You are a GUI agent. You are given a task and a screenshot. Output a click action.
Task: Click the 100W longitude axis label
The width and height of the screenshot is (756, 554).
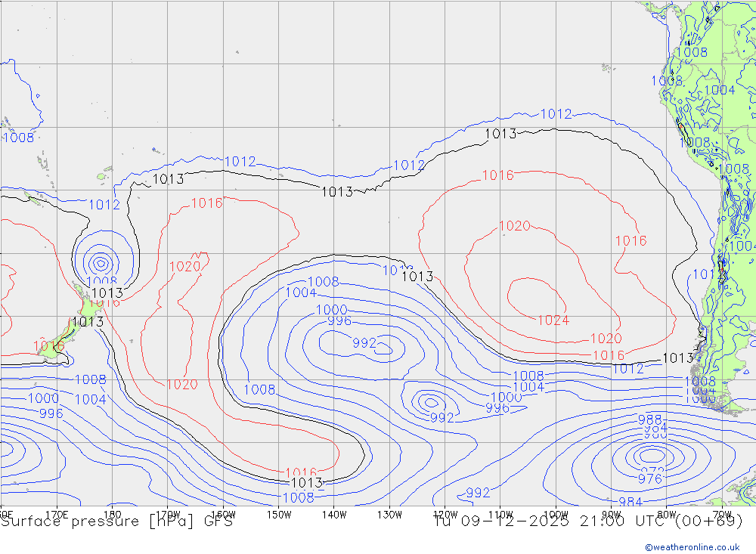[556, 515]
